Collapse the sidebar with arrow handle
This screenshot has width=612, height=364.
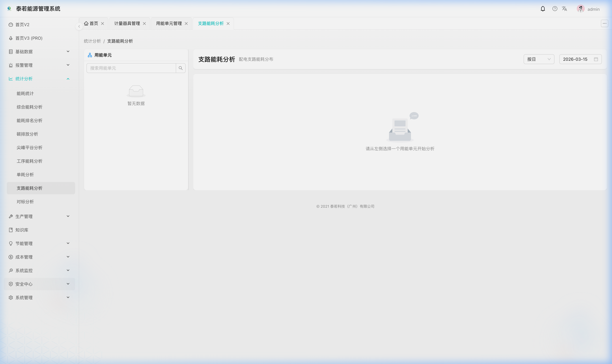pyautogui.click(x=79, y=26)
